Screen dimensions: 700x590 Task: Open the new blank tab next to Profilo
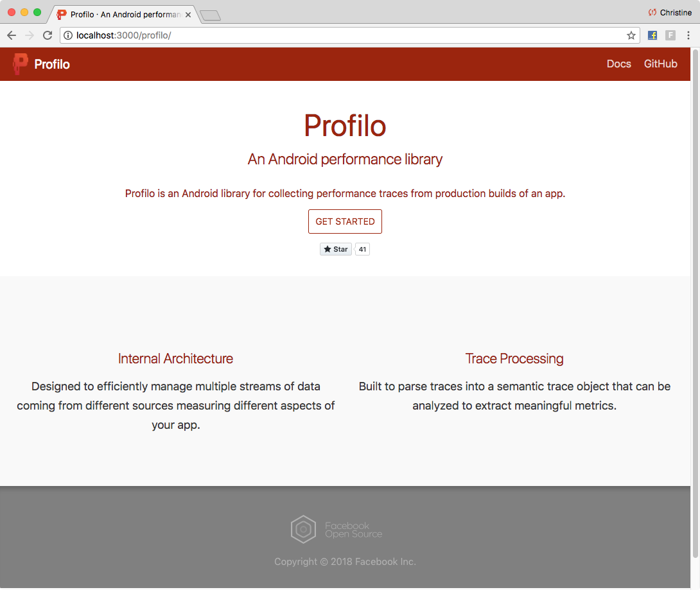pyautogui.click(x=210, y=14)
